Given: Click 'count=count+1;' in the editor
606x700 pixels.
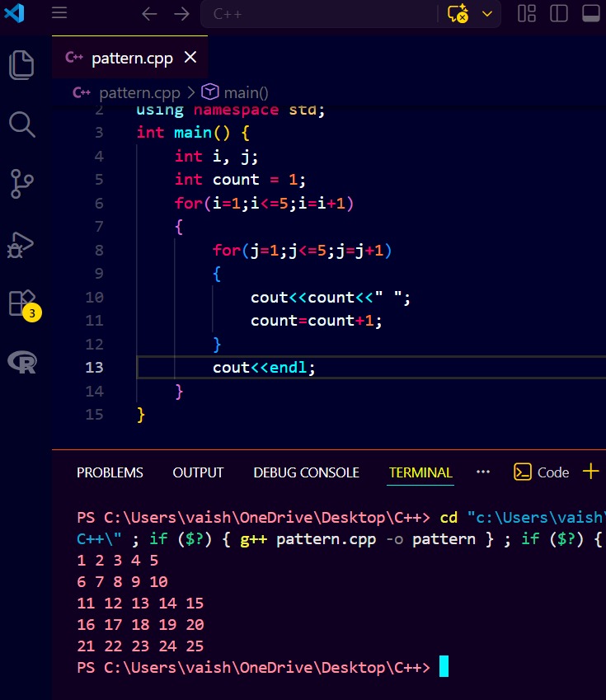Looking at the screenshot, I should tap(316, 321).
